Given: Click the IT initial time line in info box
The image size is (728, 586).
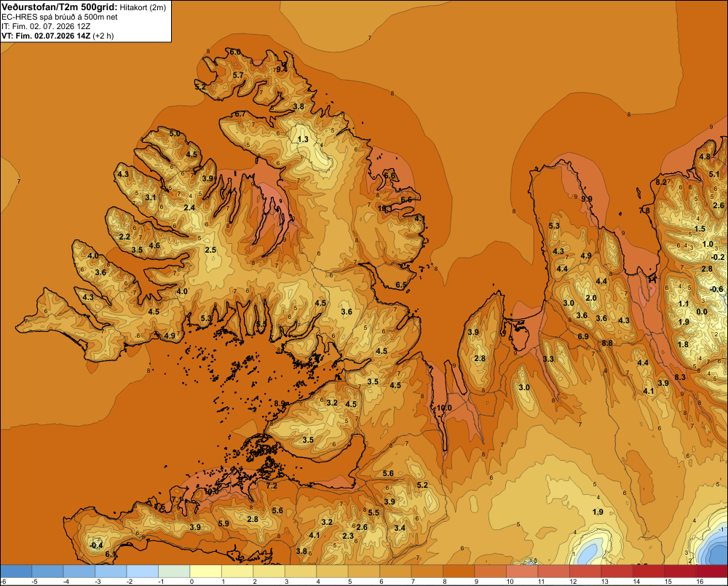Looking at the screenshot, I should coord(47,26).
